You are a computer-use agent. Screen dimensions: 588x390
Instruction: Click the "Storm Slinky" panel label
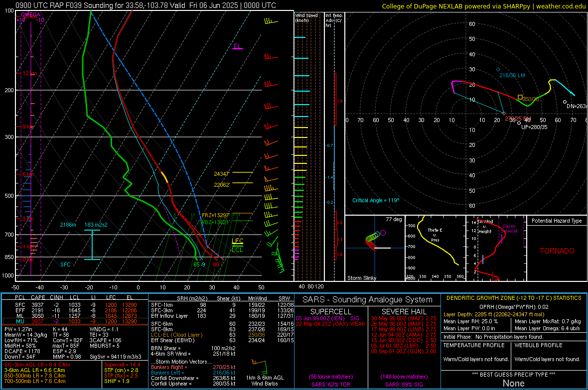coord(362,278)
